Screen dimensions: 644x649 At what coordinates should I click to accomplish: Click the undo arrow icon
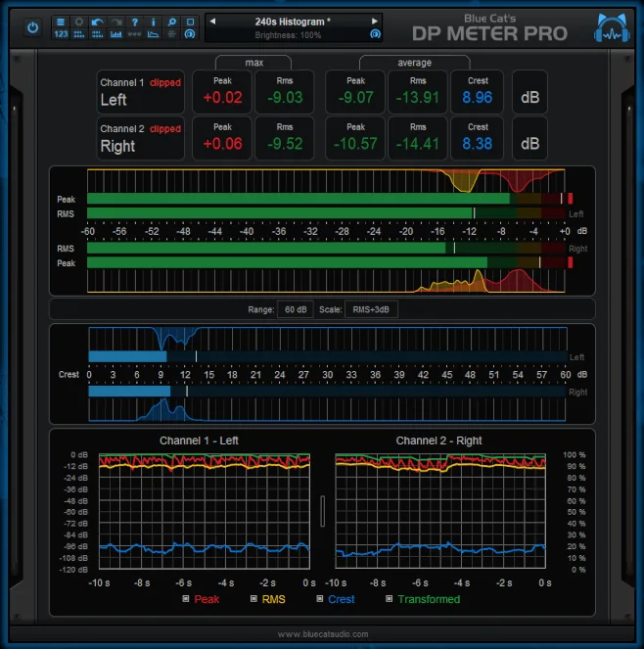point(98,22)
